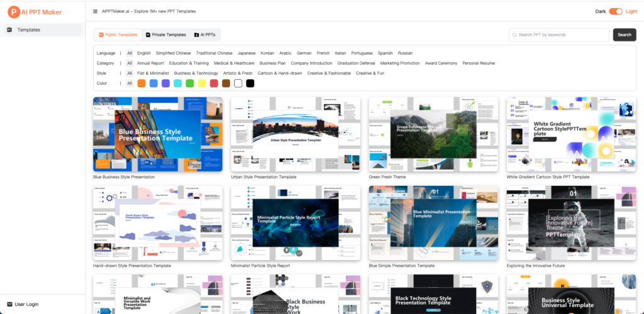Click the Templates icon in the sidebar
644x314 pixels.
[x=9, y=30]
